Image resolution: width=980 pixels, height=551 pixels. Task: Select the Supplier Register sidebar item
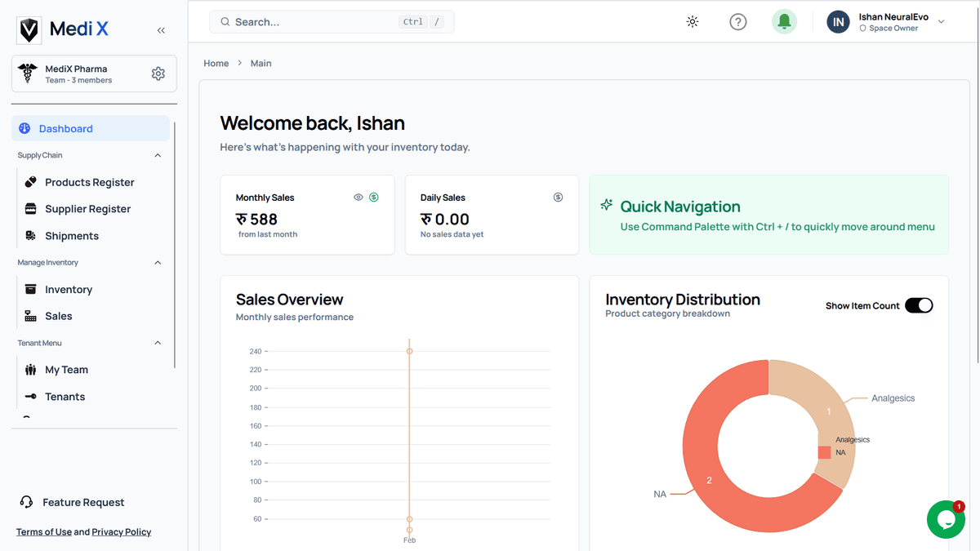[90, 209]
